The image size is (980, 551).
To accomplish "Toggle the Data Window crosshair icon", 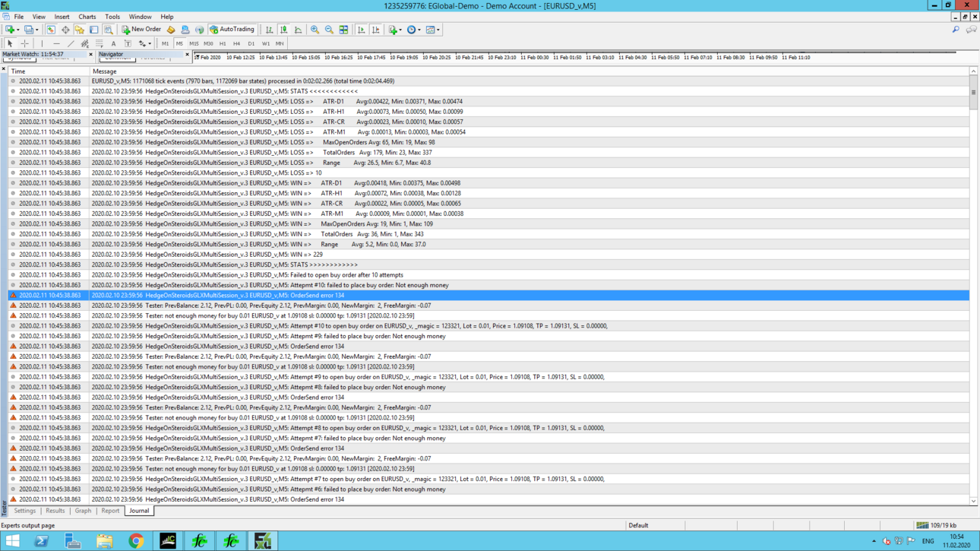I will click(x=65, y=30).
